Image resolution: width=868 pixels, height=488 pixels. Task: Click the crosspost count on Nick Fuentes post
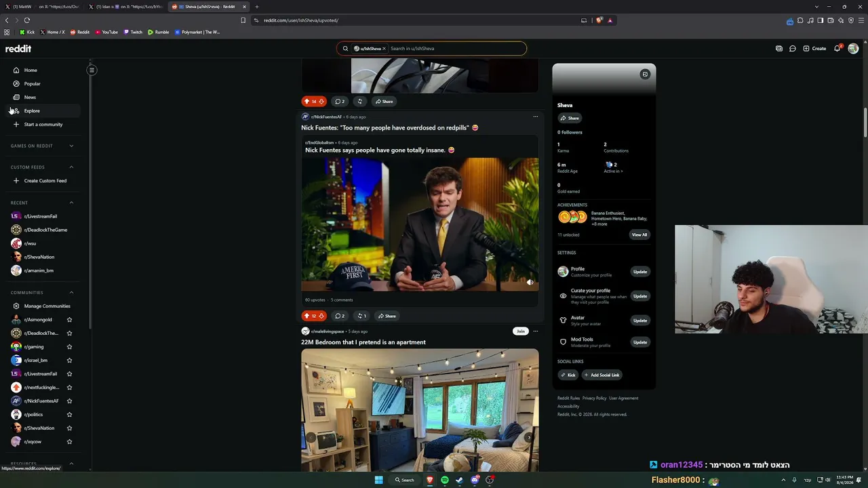click(x=361, y=316)
